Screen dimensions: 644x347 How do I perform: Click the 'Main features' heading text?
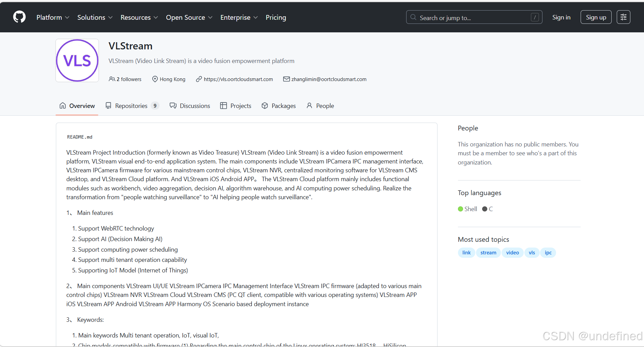pyautogui.click(x=95, y=213)
